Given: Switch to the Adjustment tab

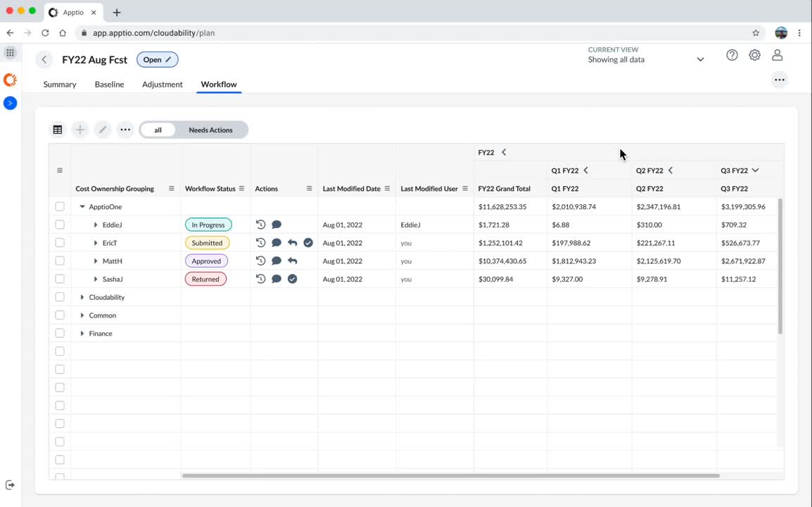Looking at the screenshot, I should 162,84.
